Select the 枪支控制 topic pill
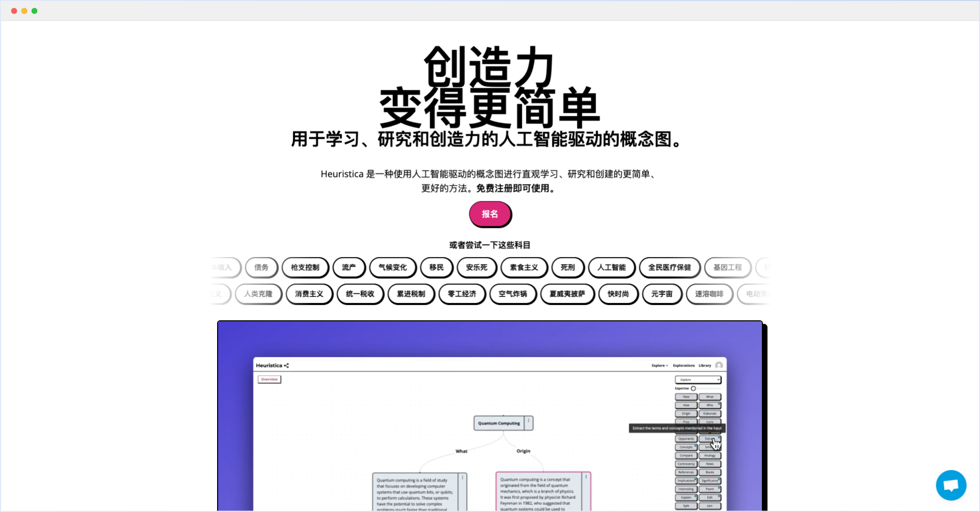 pyautogui.click(x=305, y=267)
